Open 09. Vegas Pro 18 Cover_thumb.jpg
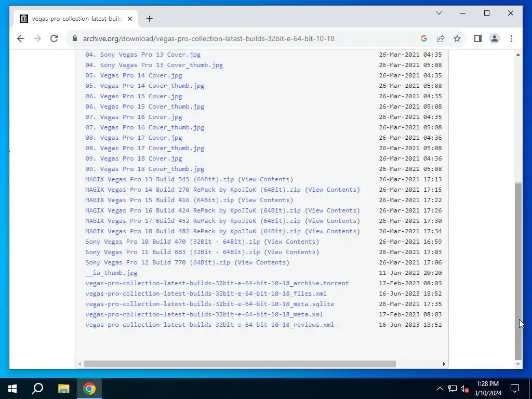This screenshot has width=532, height=399. tap(145, 169)
